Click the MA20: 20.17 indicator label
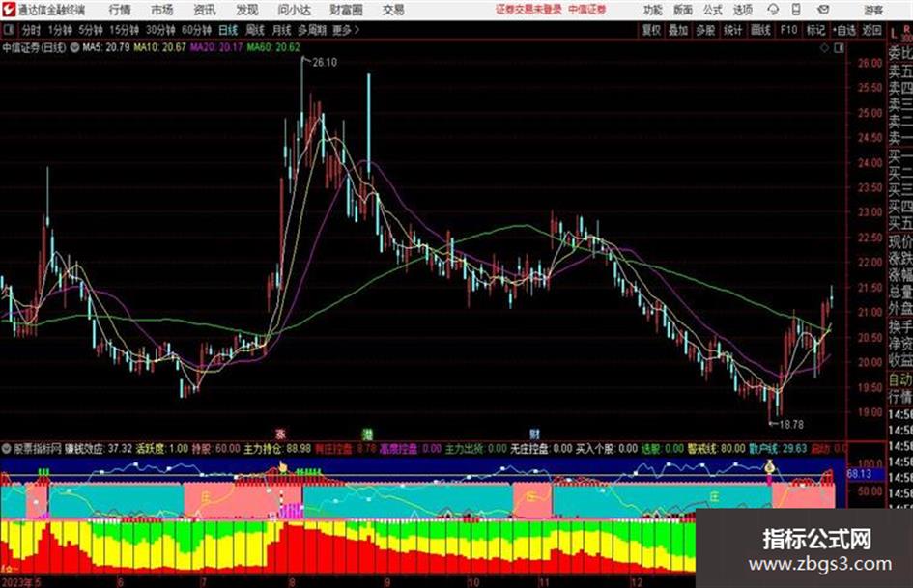 [x=216, y=47]
